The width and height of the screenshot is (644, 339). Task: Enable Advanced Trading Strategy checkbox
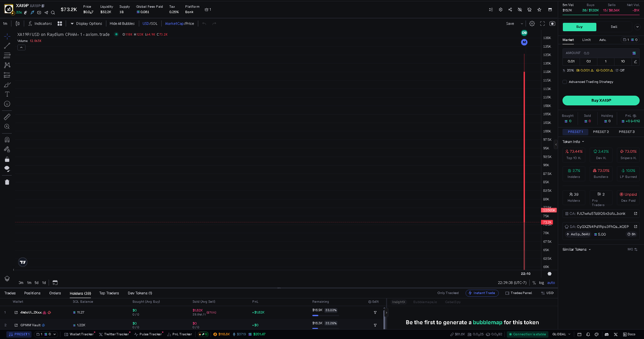tap(565, 82)
